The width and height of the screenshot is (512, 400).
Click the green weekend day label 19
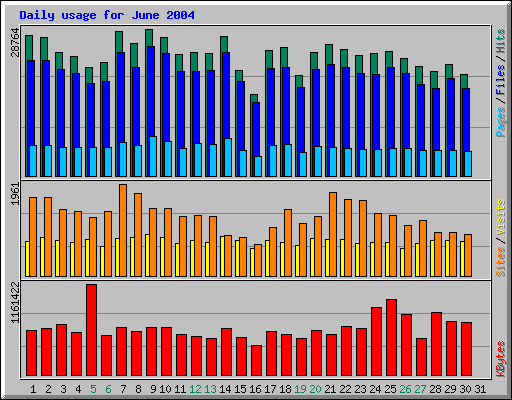300,389
